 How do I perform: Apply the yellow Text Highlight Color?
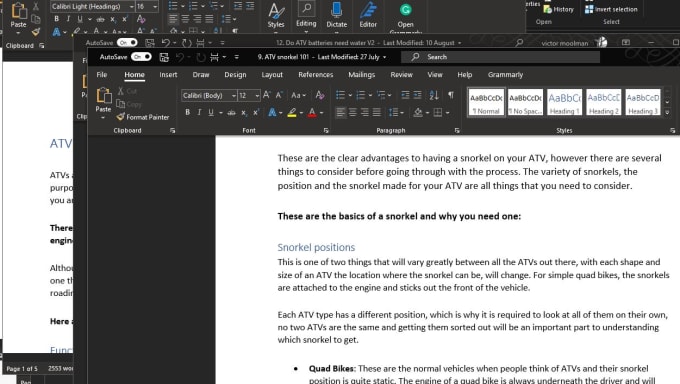pos(292,113)
